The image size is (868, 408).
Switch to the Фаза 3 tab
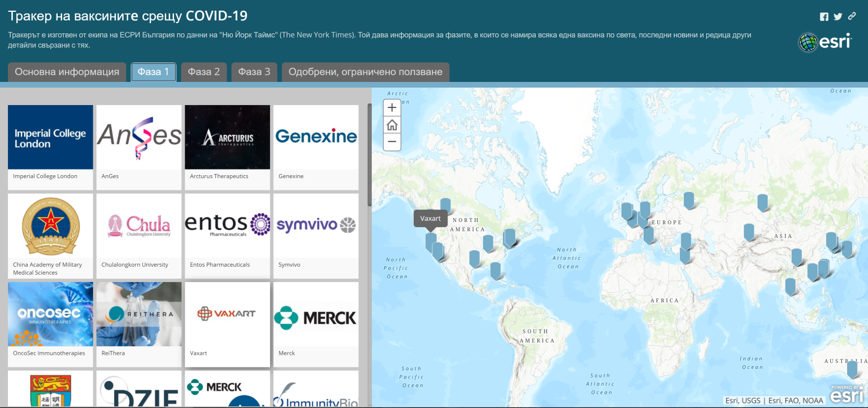pyautogui.click(x=254, y=72)
